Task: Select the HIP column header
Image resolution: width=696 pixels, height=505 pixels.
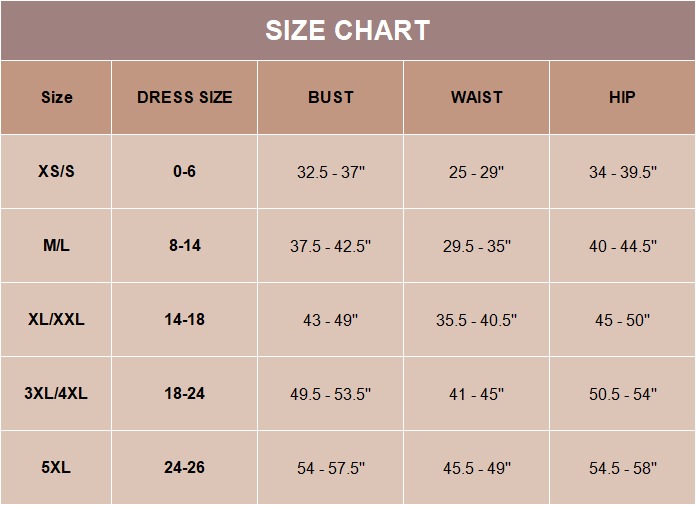Action: pyautogui.click(x=622, y=98)
